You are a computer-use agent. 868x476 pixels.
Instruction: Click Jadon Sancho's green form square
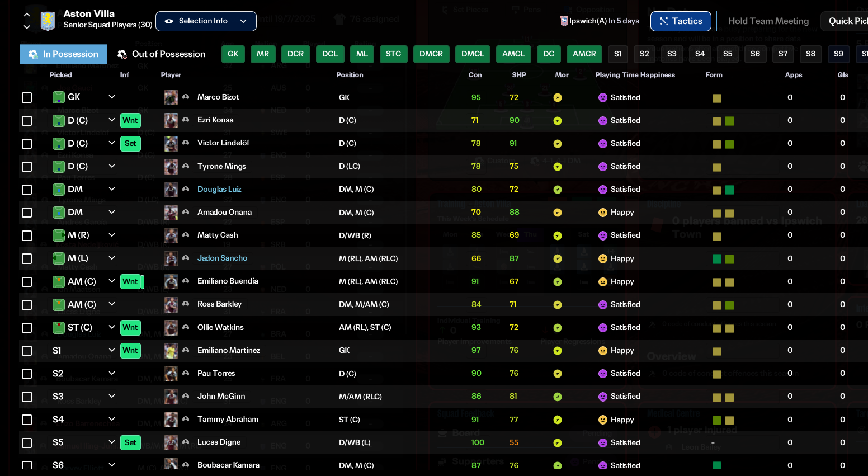pos(716,259)
